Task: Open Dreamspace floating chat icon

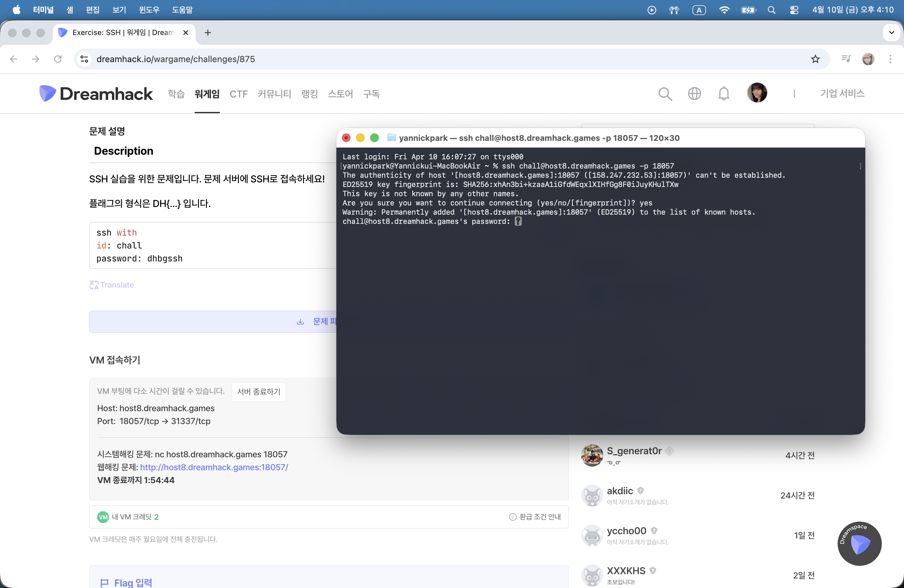Action: (859, 543)
